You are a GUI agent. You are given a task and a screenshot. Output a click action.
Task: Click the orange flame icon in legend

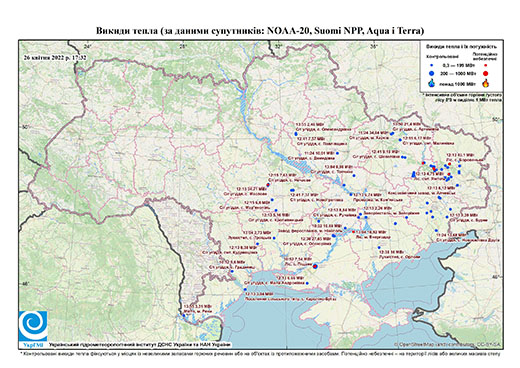coord(486,83)
